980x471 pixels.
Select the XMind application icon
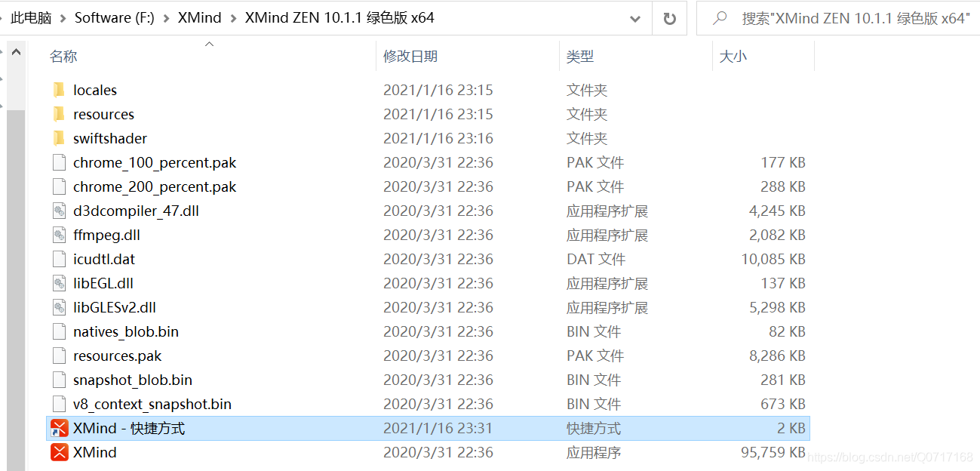click(59, 452)
